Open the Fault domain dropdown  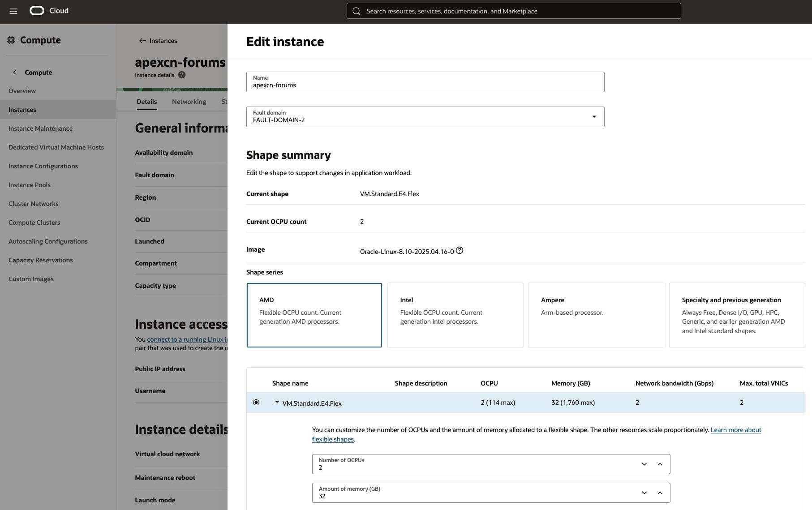[425, 117]
